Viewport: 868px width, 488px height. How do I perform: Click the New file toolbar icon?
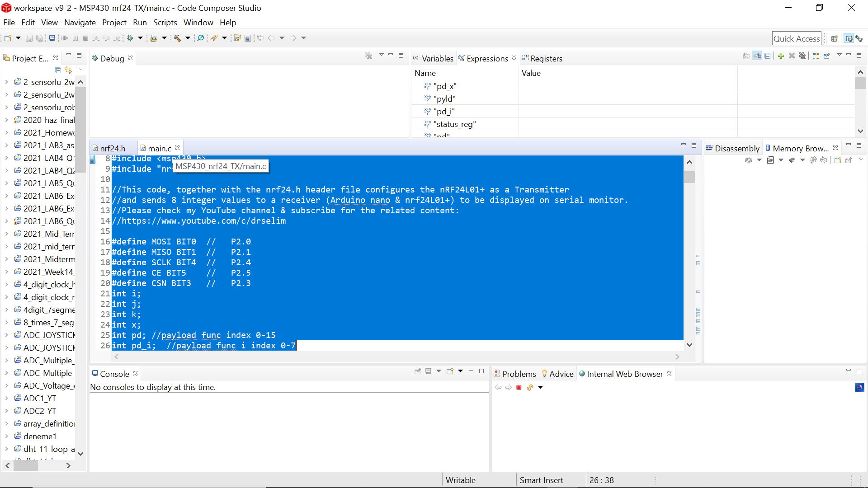(x=8, y=38)
